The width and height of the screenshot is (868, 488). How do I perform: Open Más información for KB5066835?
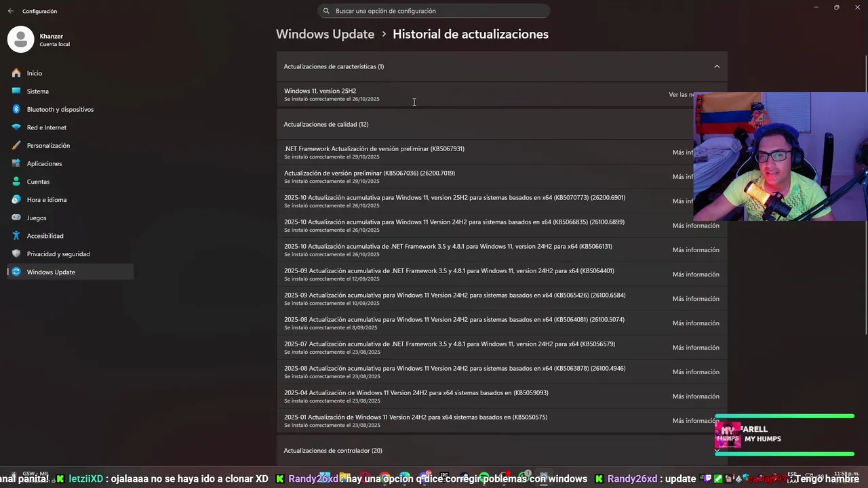696,226
